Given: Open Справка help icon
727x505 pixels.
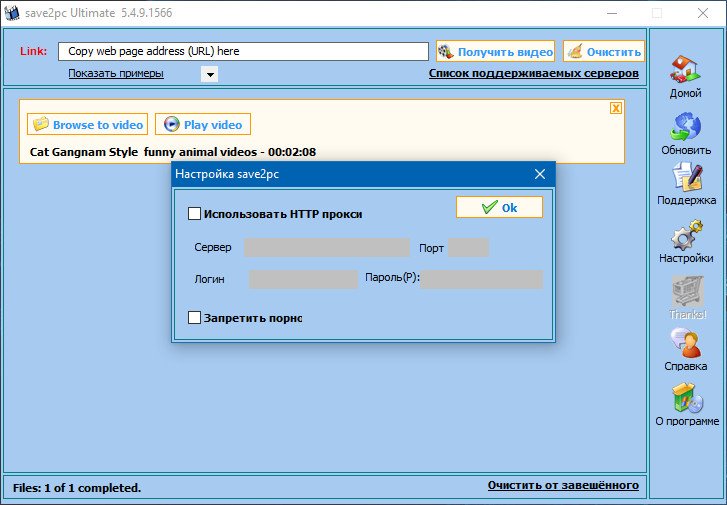Looking at the screenshot, I should (x=685, y=343).
